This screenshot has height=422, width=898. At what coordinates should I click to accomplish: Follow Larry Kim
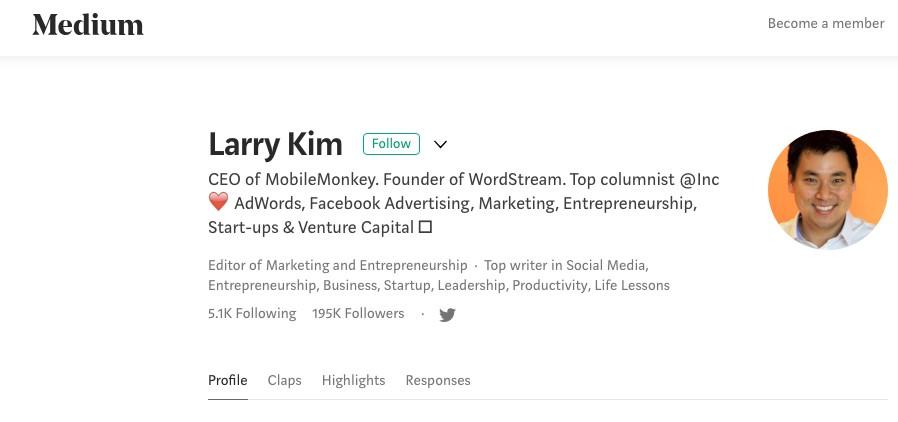(391, 144)
